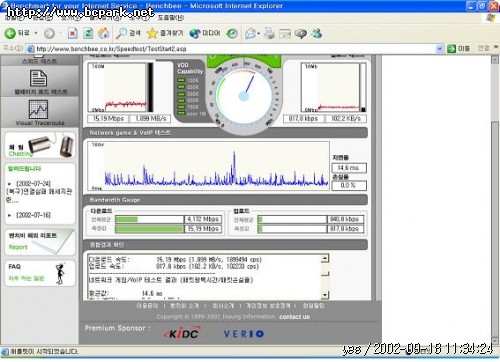
Task: Open the KIDC sponsor logo
Action: pyautogui.click(x=183, y=333)
